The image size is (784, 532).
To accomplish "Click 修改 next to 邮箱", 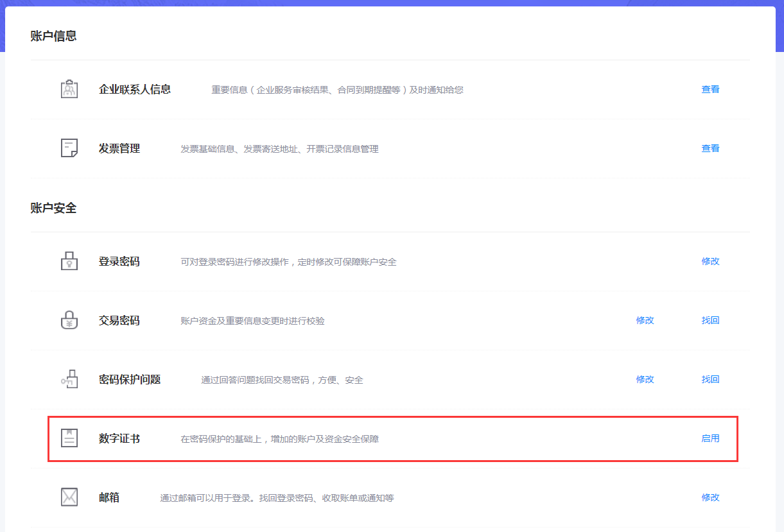I will [x=710, y=497].
